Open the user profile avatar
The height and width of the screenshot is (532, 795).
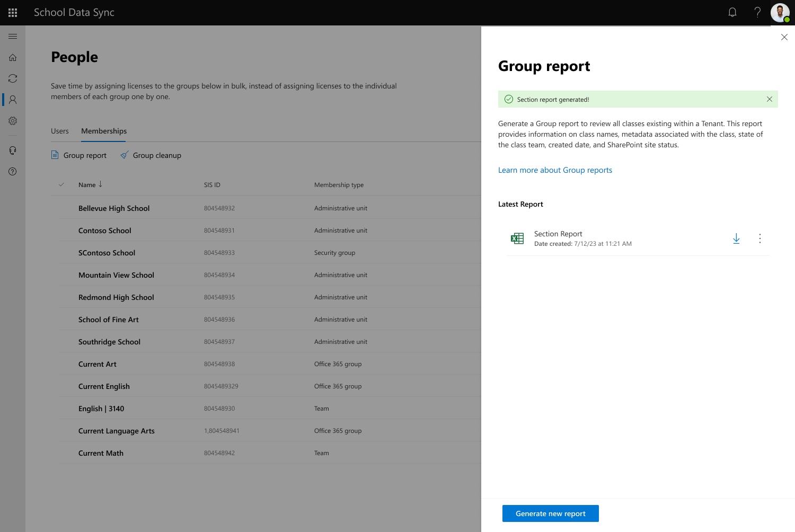click(780, 12)
